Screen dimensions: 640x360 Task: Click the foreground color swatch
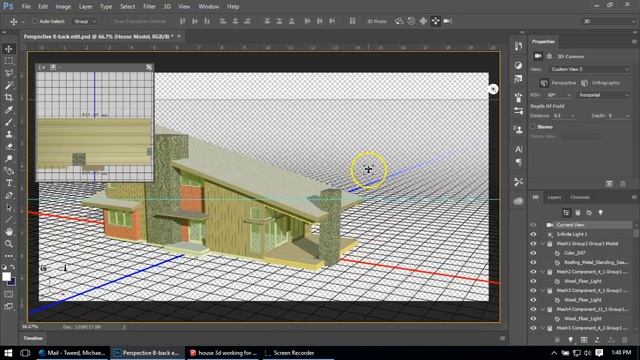coord(6,277)
